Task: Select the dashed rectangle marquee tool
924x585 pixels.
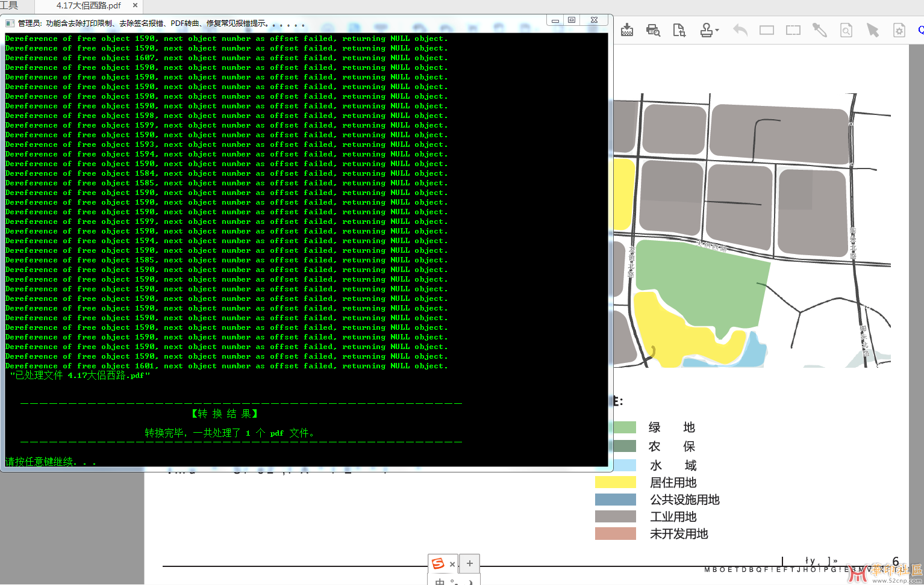Action: tap(793, 30)
